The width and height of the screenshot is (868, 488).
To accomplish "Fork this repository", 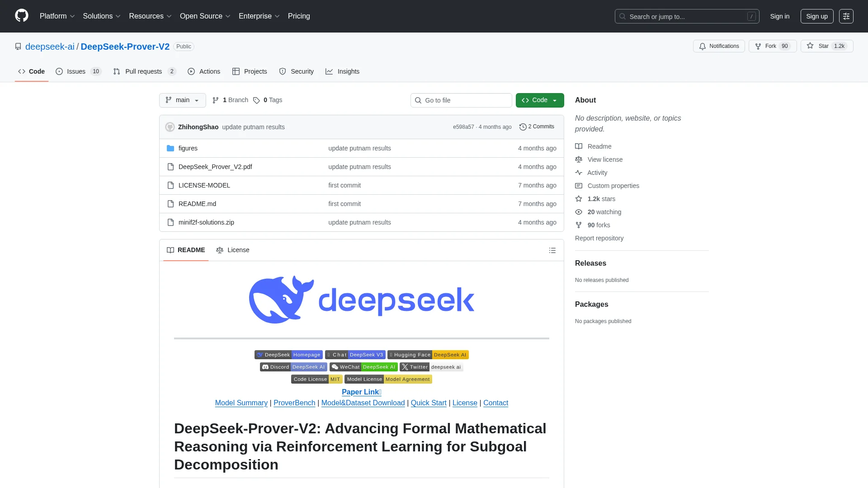I will click(x=766, y=46).
